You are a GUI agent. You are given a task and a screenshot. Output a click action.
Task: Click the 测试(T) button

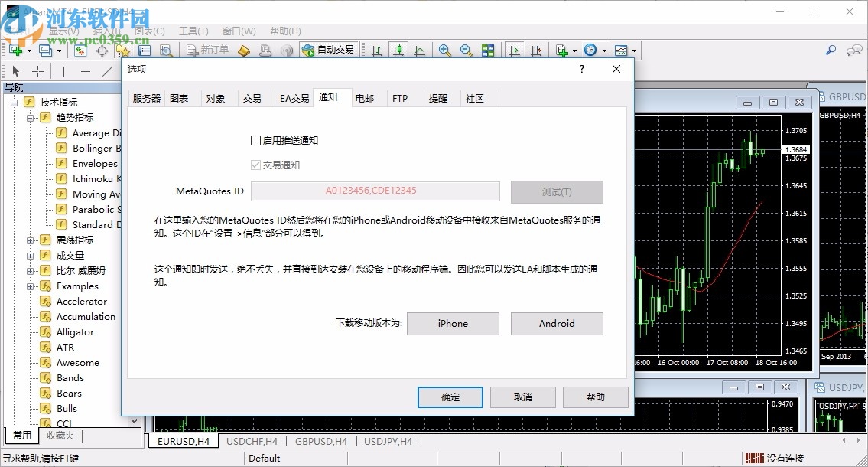pos(557,191)
